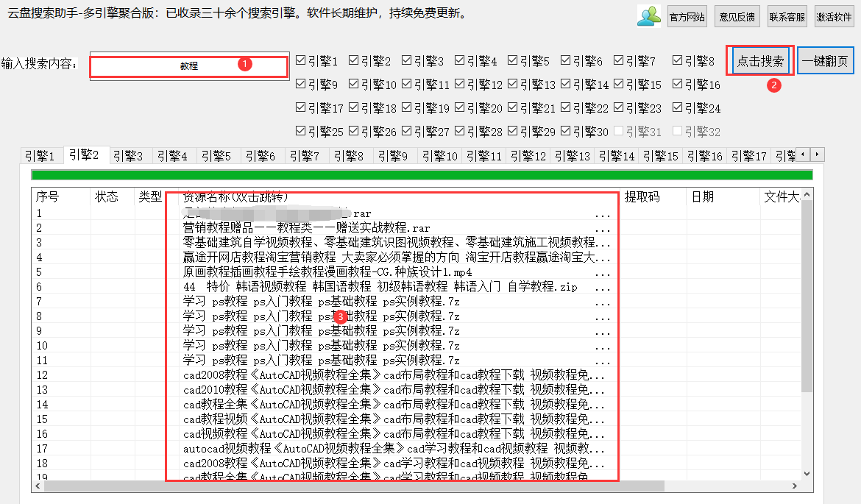Click the 一键翻页 button
Viewport: 861px width, 504px height.
point(825,61)
